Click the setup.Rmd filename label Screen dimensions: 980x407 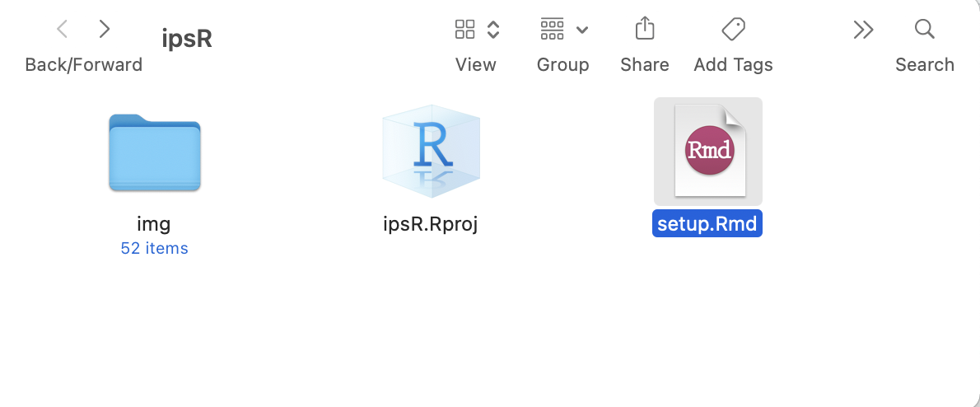point(707,224)
